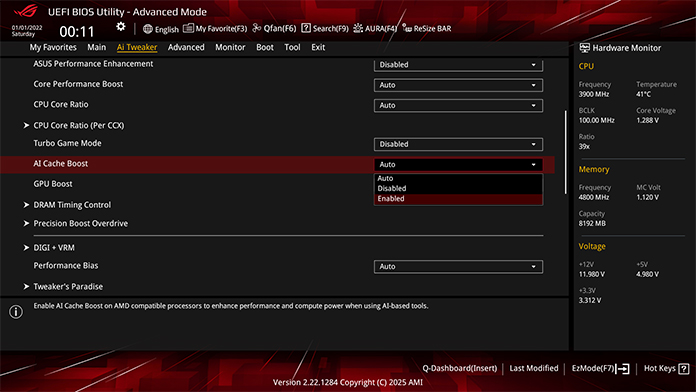Open Qfan(F6) control
Image resolution: width=696 pixels, height=392 pixels.
pyautogui.click(x=280, y=28)
